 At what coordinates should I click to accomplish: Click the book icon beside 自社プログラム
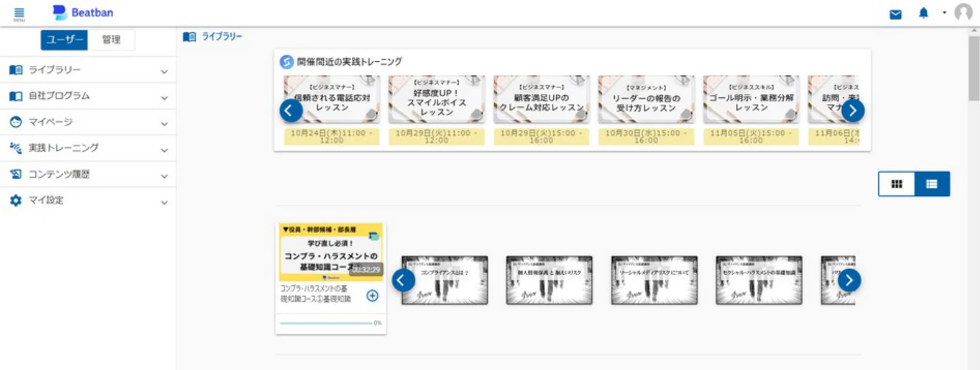[x=16, y=96]
